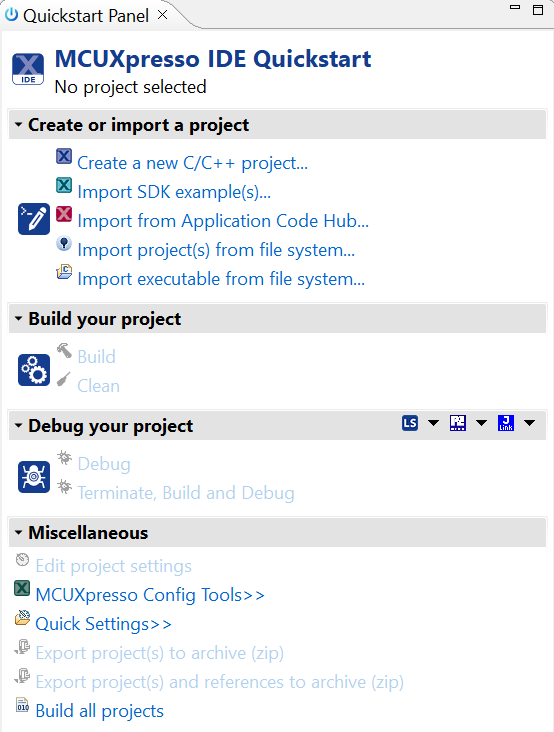The width and height of the screenshot is (554, 732).
Task: Collapse the Miscellaneous section
Action: point(19,532)
